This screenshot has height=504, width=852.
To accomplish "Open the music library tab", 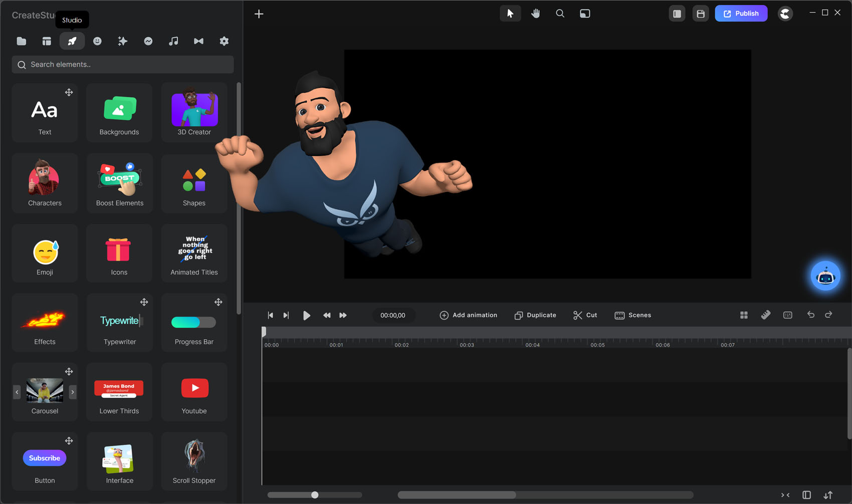I will point(173,41).
